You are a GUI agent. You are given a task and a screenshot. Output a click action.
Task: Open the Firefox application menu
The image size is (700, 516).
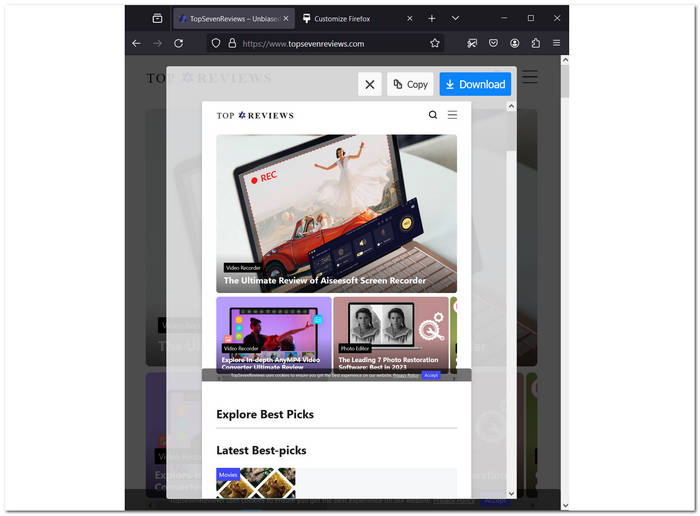(x=556, y=43)
